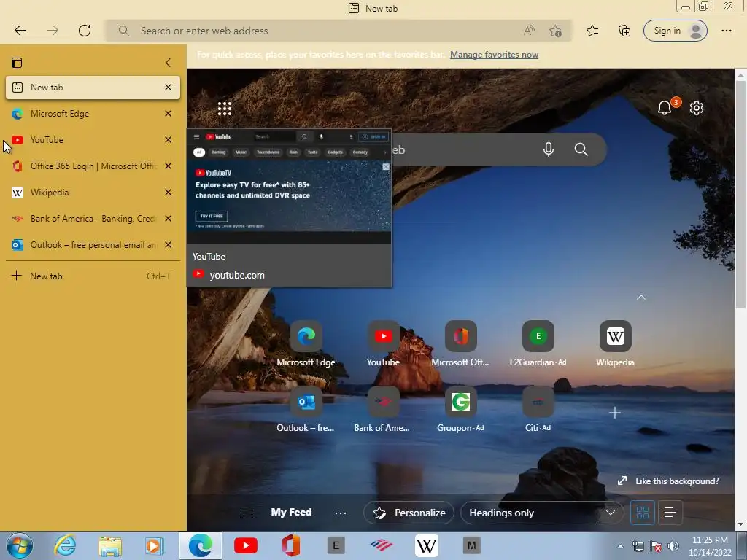The image size is (747, 560).
Task: Open Microsoft Edge quick link tile
Action: tap(306, 344)
